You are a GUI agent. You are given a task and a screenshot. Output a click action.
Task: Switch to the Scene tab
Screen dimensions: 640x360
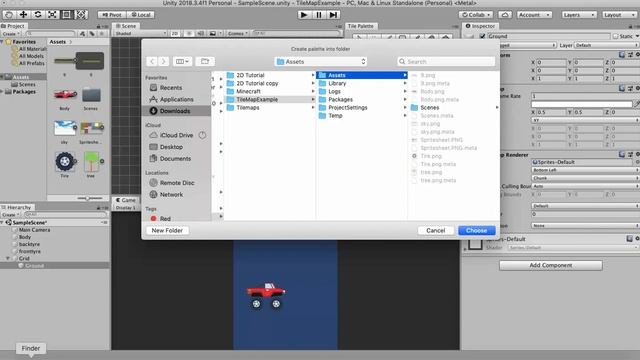pyautogui.click(x=126, y=26)
